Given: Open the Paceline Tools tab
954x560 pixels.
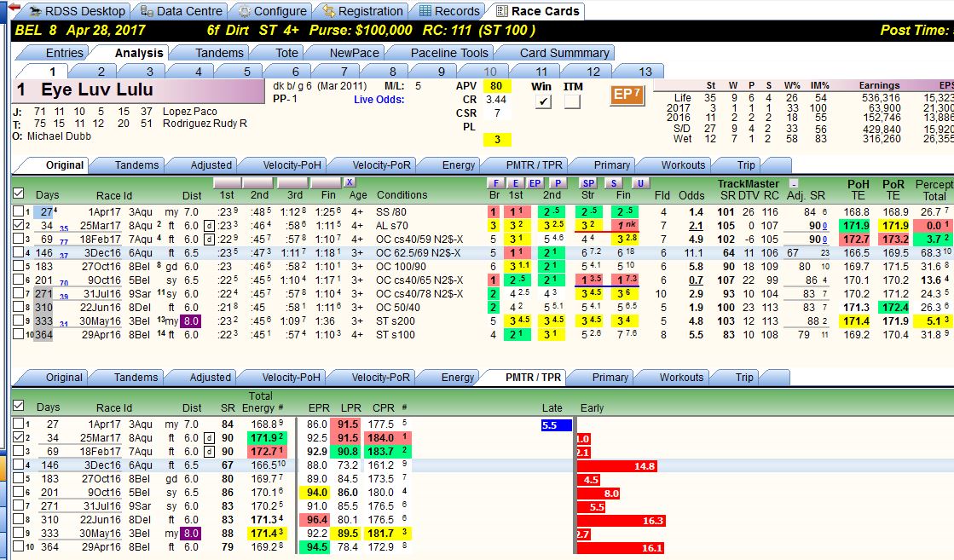Looking at the screenshot, I should (449, 53).
